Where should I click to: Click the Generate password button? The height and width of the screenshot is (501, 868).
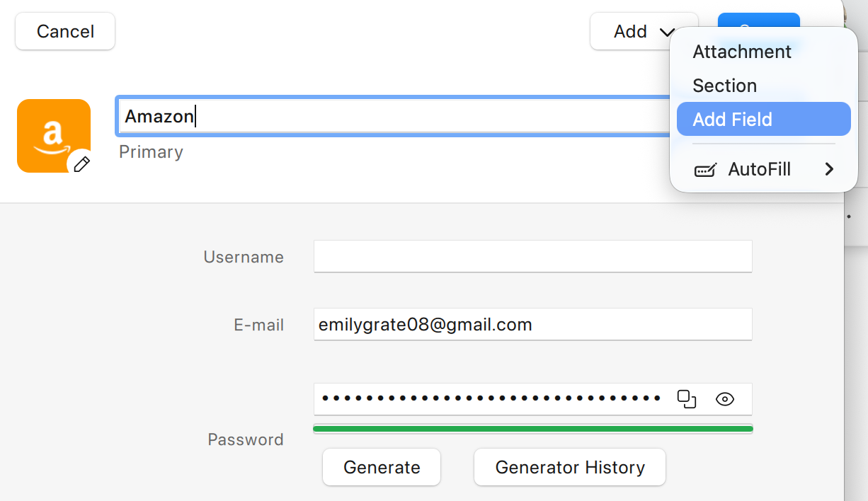382,467
